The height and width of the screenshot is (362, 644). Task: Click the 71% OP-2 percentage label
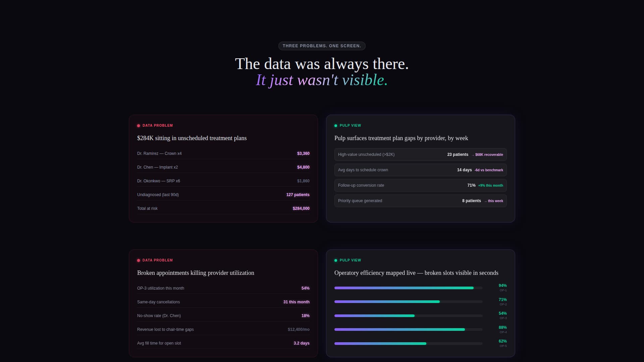point(502,300)
